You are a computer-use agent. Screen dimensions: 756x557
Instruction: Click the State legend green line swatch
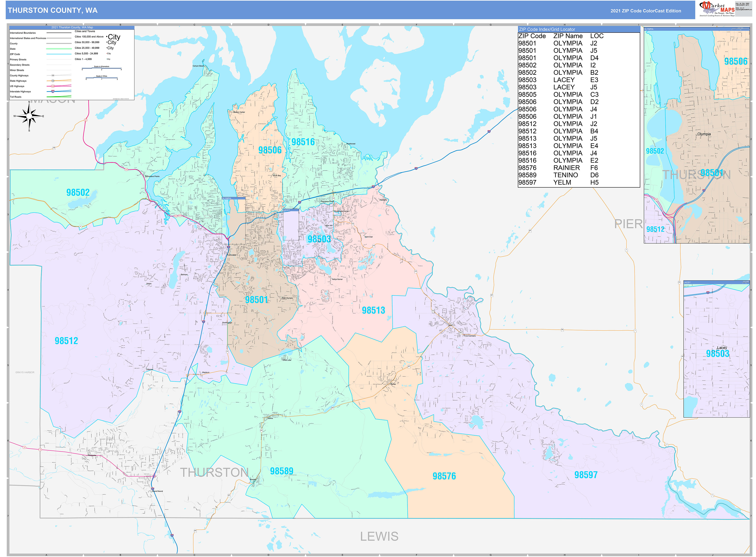[x=59, y=49]
